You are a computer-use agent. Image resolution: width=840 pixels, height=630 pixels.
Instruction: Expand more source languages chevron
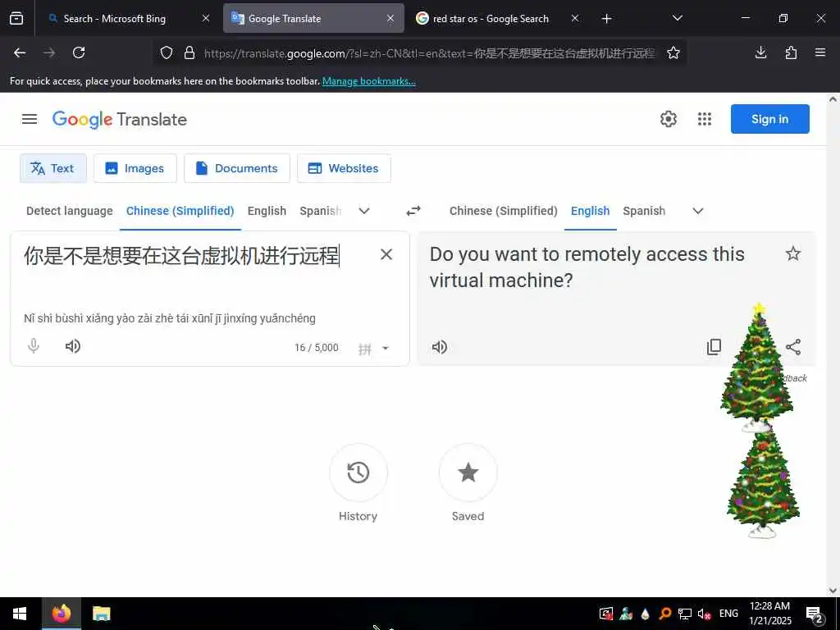364,211
